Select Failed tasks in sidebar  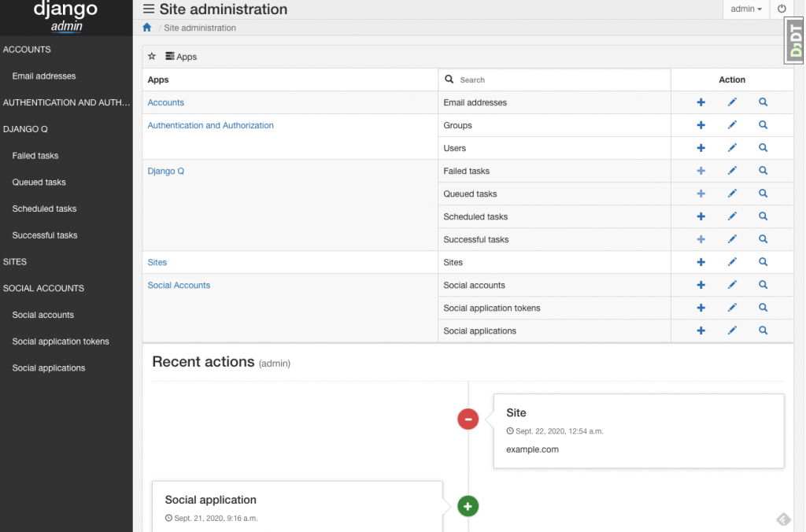coord(35,156)
